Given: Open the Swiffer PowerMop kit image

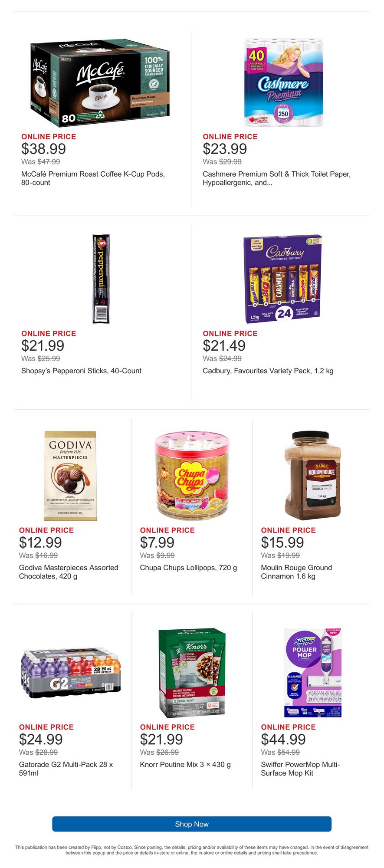Looking at the screenshot, I should pyautogui.click(x=313, y=673).
